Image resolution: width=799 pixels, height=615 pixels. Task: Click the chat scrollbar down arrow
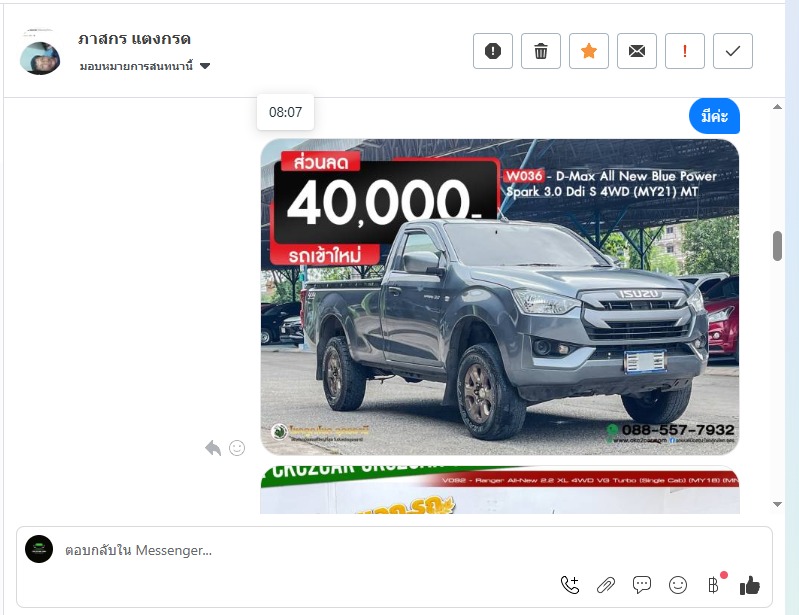coord(777,504)
